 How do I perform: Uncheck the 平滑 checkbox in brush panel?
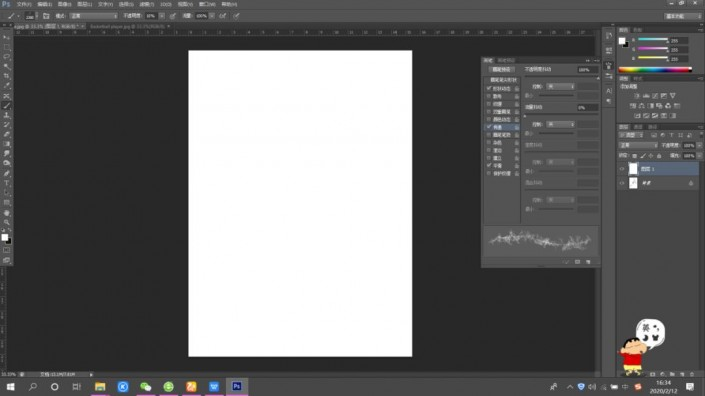(x=489, y=165)
